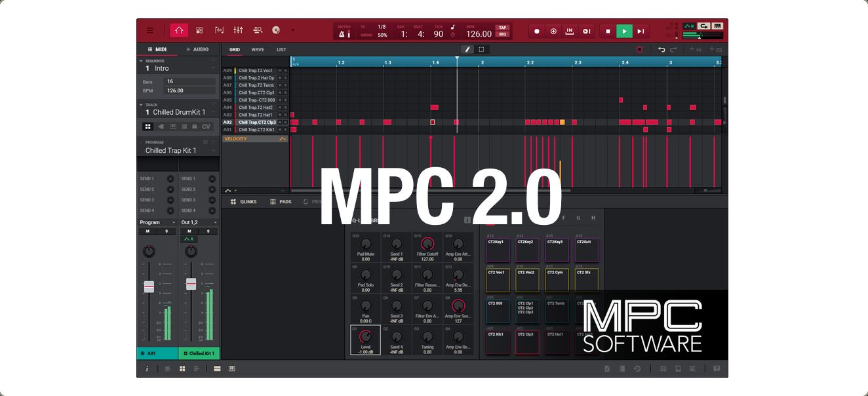Click the undo arrow above the timeline
The image size is (868, 396).
[x=661, y=49]
